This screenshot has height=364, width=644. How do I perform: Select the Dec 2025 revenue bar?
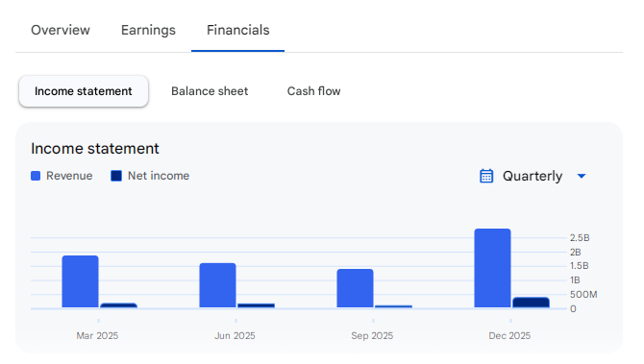[x=492, y=268]
